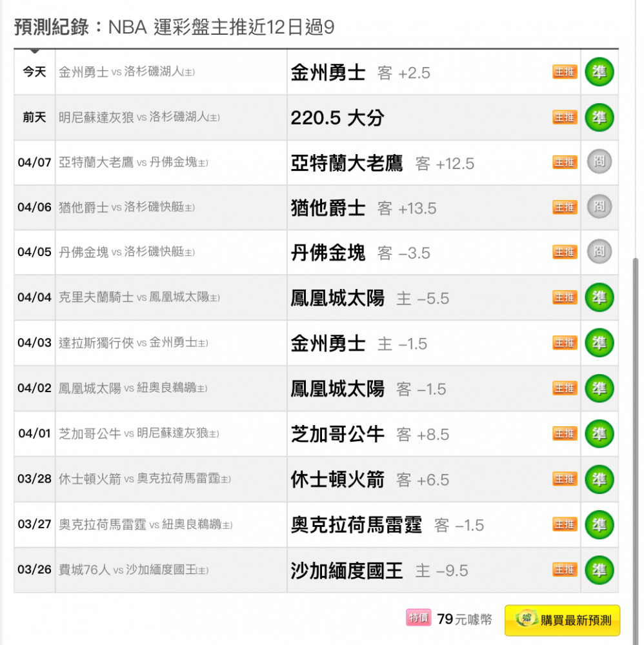Click the green 準 icon for 04/02
Image resolution: width=644 pixels, height=645 pixels.
599,388
